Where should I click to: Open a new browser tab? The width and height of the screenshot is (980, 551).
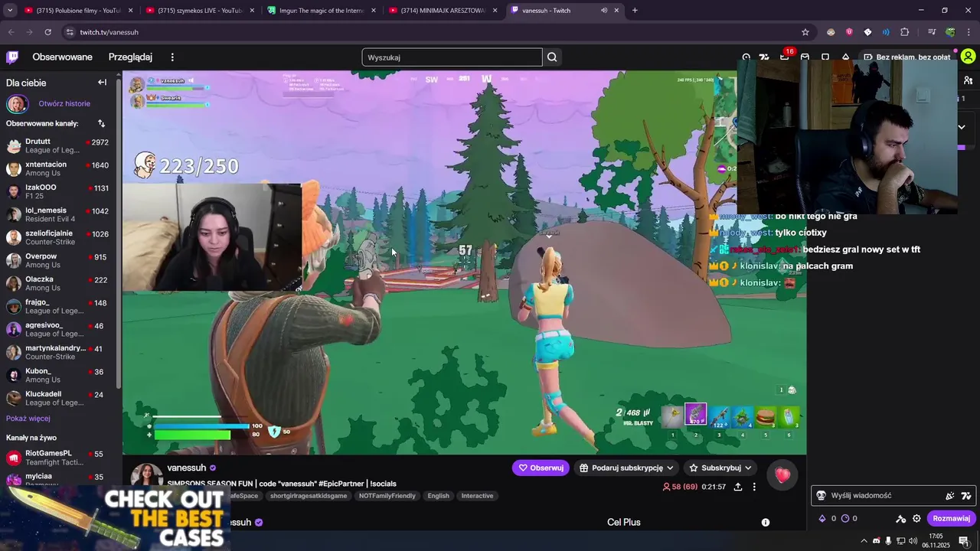coord(635,11)
